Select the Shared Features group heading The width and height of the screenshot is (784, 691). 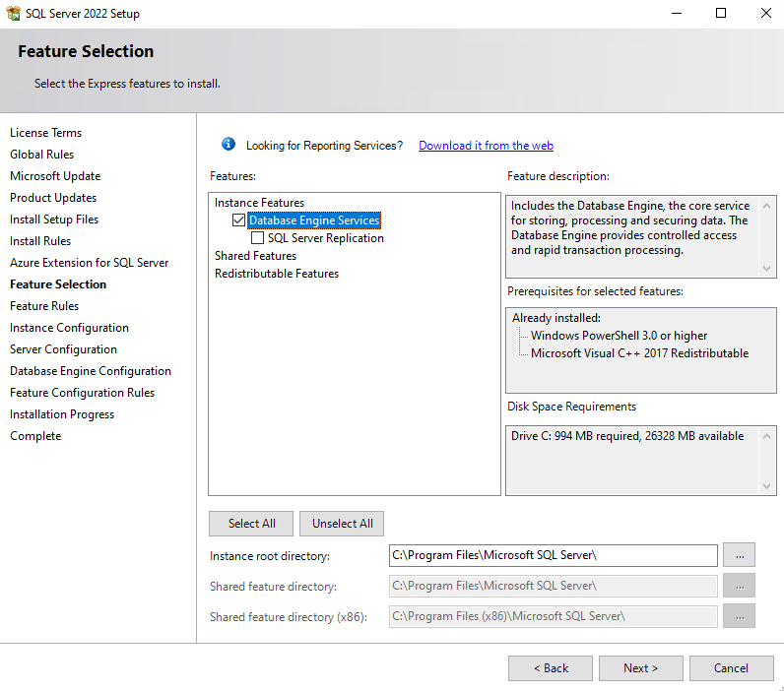point(255,256)
